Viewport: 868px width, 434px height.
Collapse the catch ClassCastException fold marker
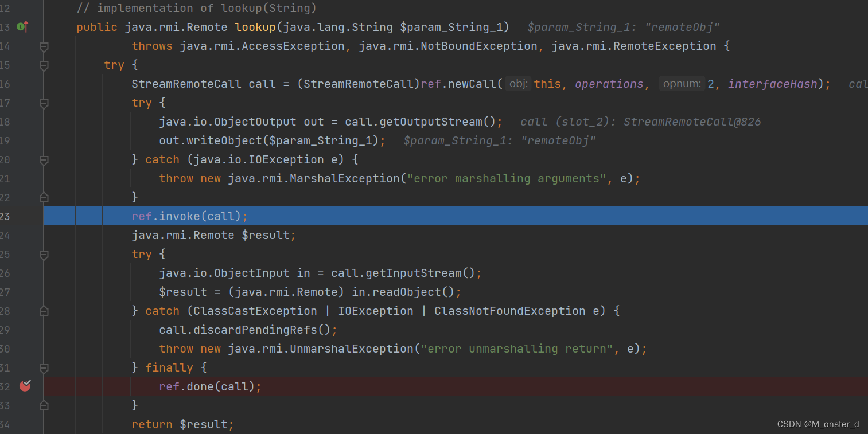(44, 311)
